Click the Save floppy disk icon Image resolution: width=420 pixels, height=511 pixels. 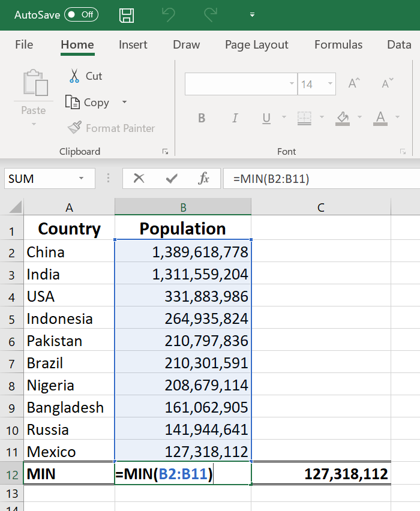[x=127, y=16]
